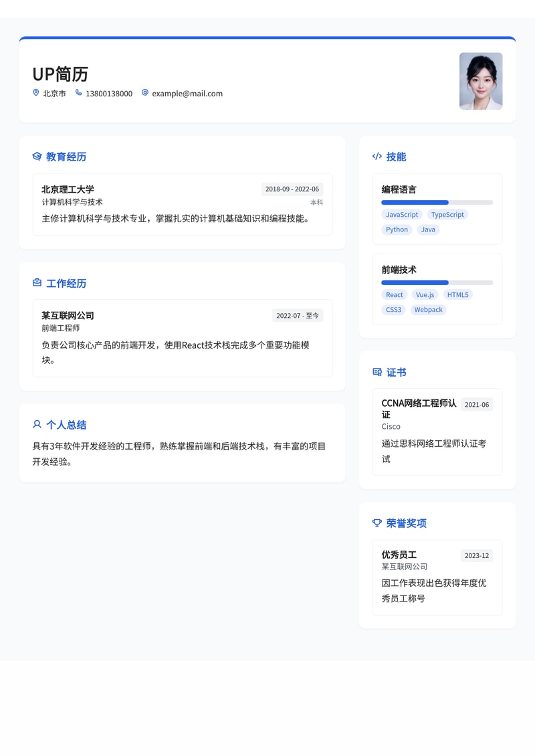Click the phone icon beside 13800138000
Image resolution: width=535 pixels, height=756 pixels.
(x=78, y=93)
